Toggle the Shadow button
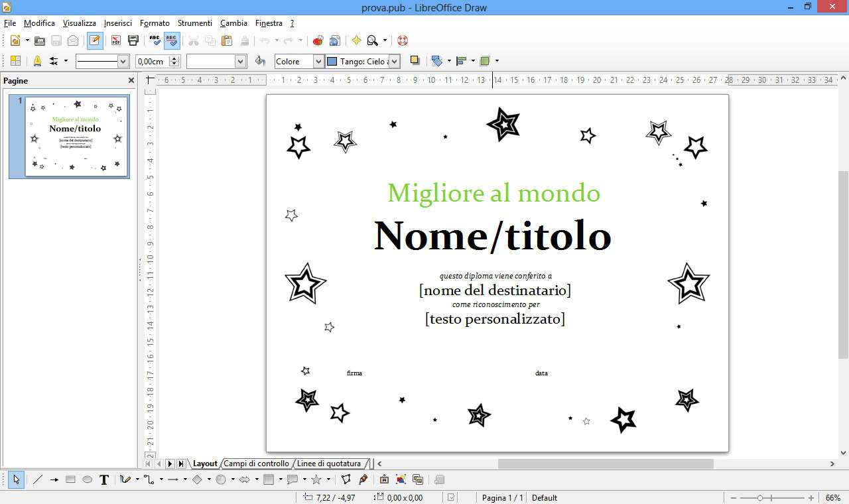Viewport: 849px width, 504px height. pos(415,61)
